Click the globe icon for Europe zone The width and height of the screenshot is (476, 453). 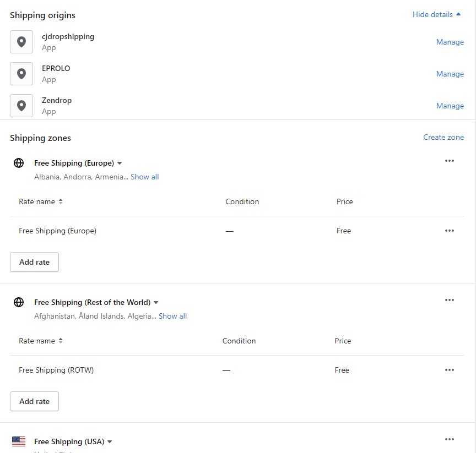19,163
